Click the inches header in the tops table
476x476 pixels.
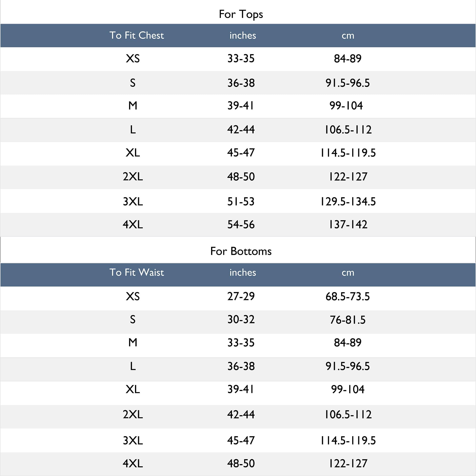(x=243, y=35)
